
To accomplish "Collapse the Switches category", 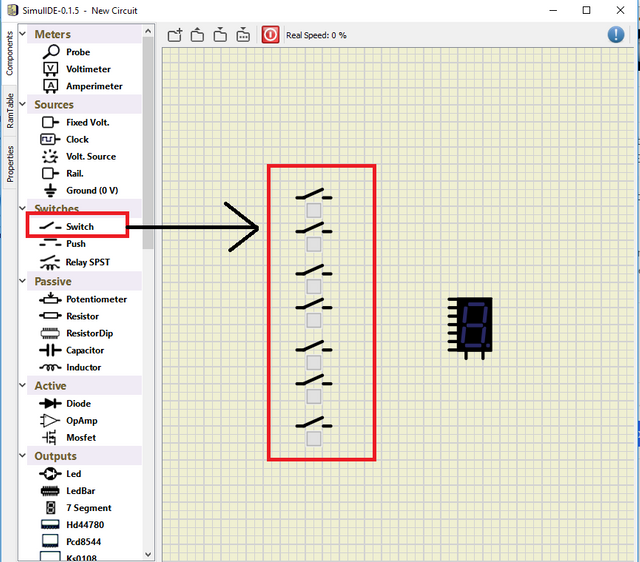I will (22, 208).
